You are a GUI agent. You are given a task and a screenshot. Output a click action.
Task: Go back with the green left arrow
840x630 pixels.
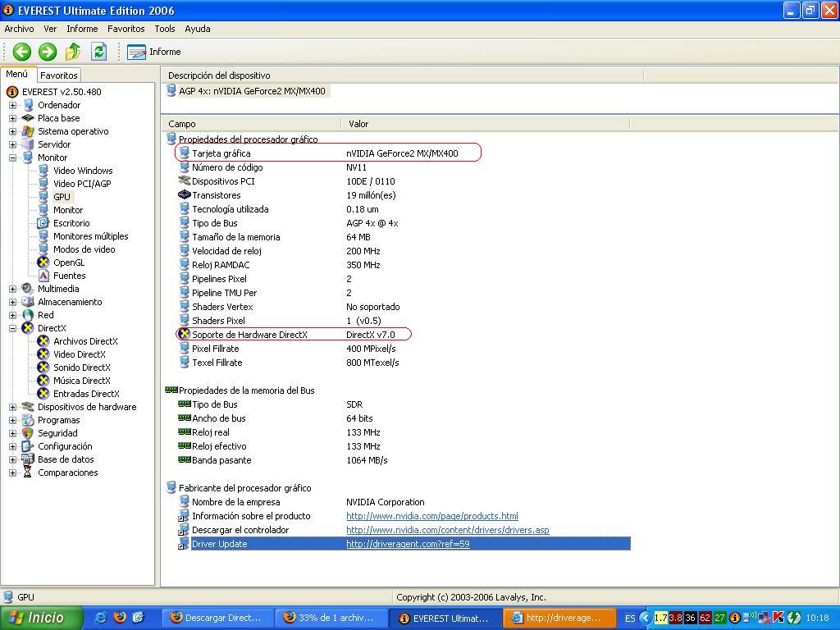click(22, 52)
